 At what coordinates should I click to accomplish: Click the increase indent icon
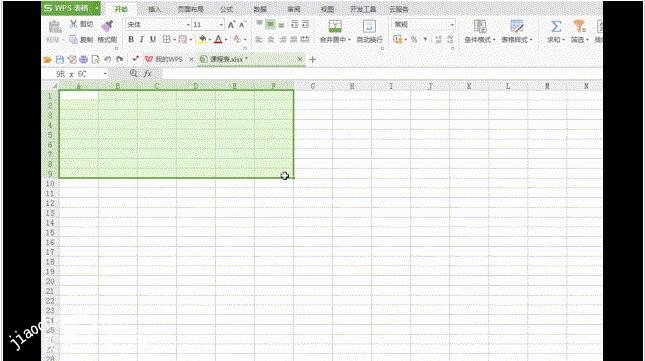[x=305, y=24]
